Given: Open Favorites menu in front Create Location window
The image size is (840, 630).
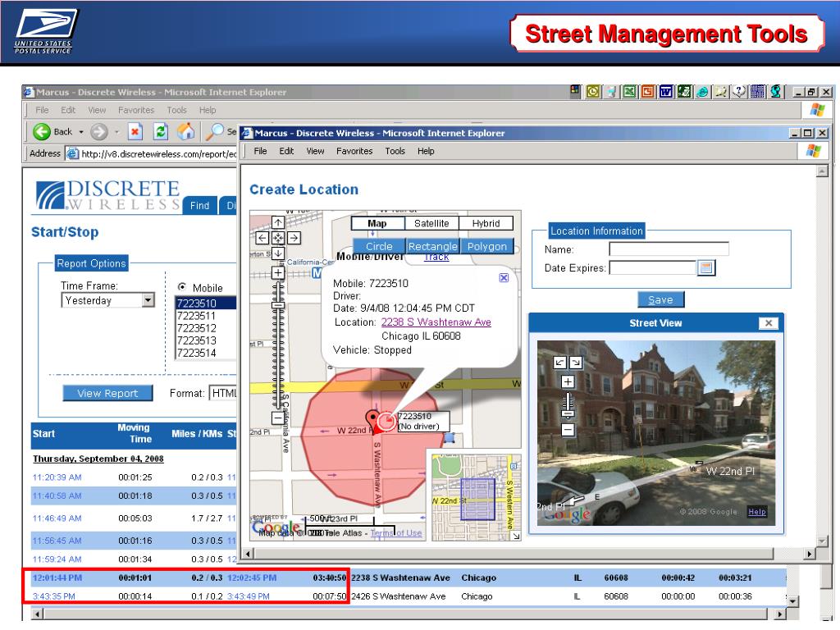Looking at the screenshot, I should point(354,151).
